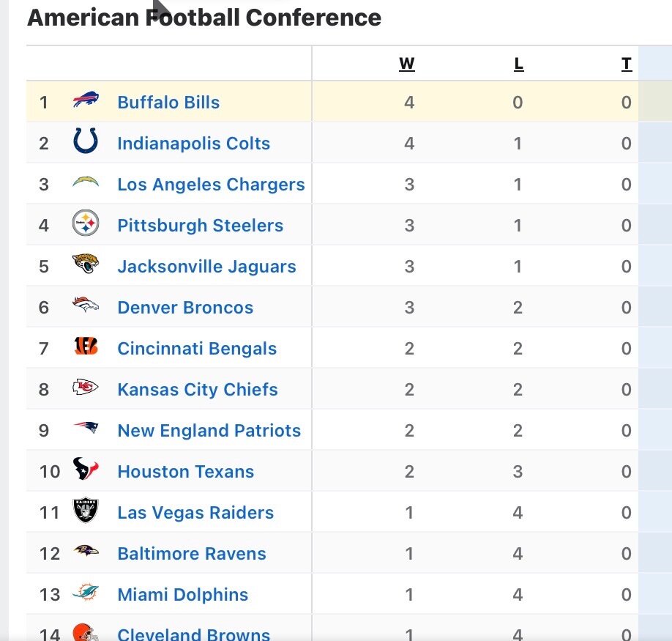672x641 pixels.
Task: Click the Los Angeles Chargers bolt logo
Action: point(86,183)
